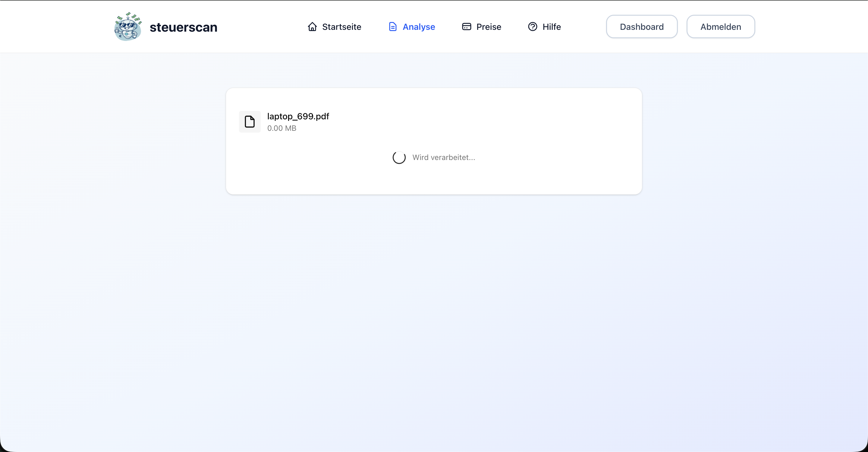Select the Analyse navigation item
The height and width of the screenshot is (452, 868).
click(419, 27)
